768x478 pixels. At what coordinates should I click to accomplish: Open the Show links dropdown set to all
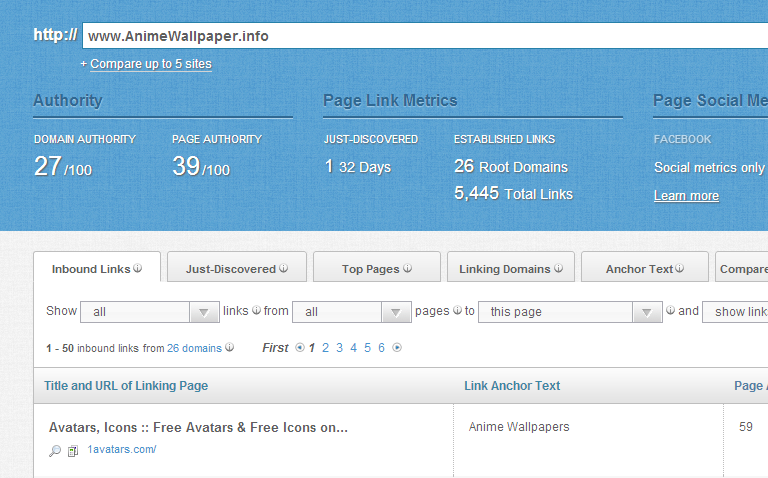click(150, 312)
